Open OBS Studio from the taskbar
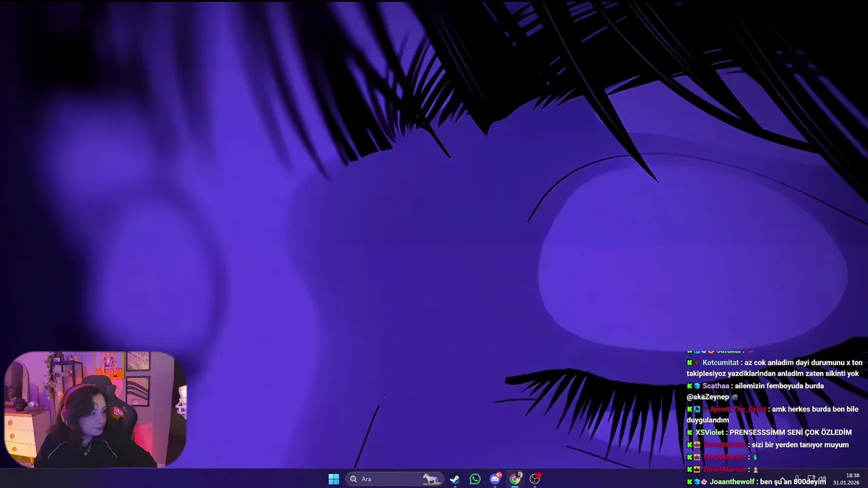 535,479
